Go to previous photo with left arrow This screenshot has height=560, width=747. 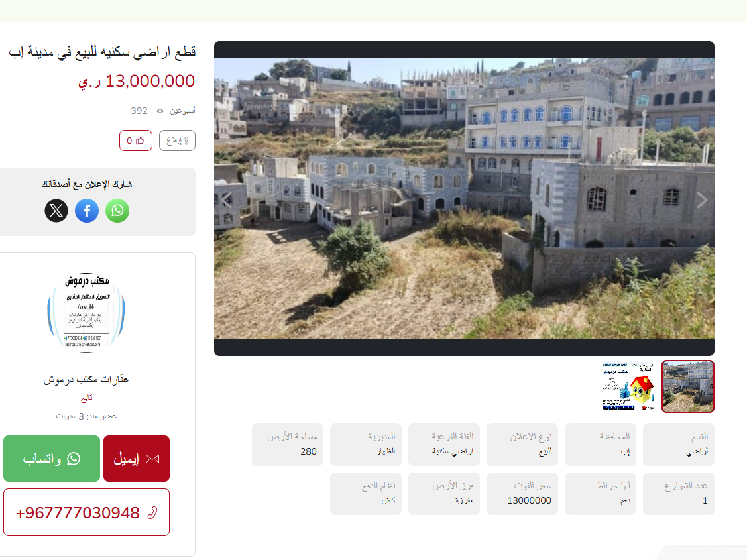(227, 200)
